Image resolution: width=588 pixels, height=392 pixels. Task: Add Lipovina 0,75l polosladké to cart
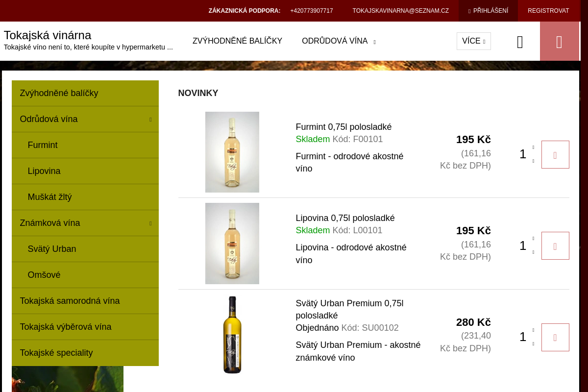(x=555, y=246)
